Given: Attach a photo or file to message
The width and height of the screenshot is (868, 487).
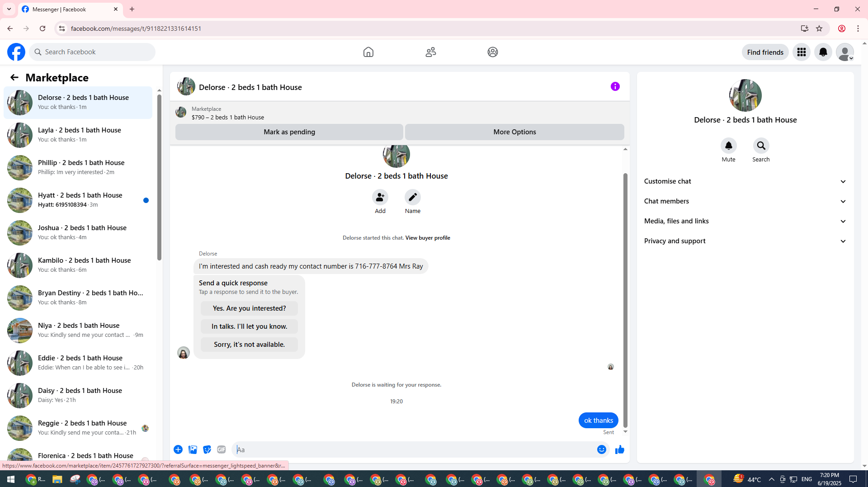Looking at the screenshot, I should (x=193, y=449).
